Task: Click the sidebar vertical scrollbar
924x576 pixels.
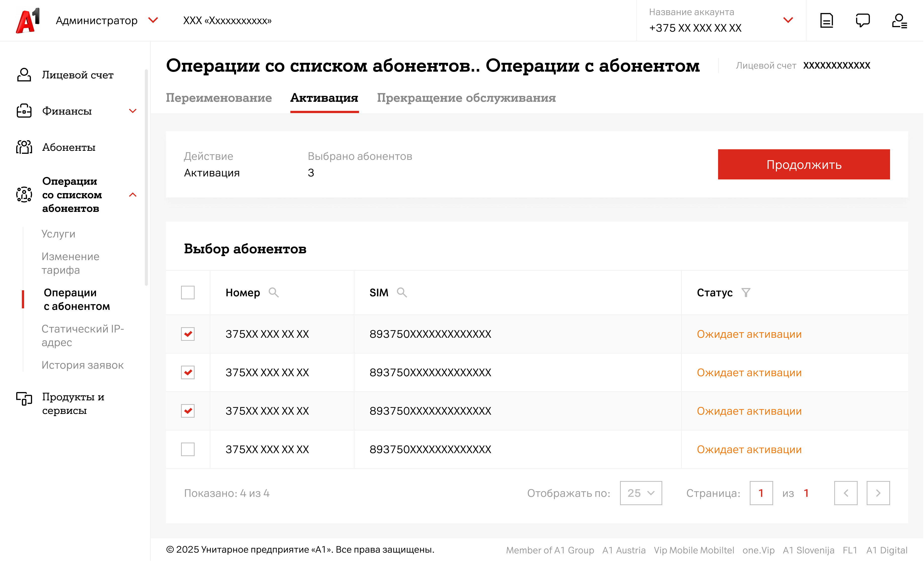Action: [146, 177]
